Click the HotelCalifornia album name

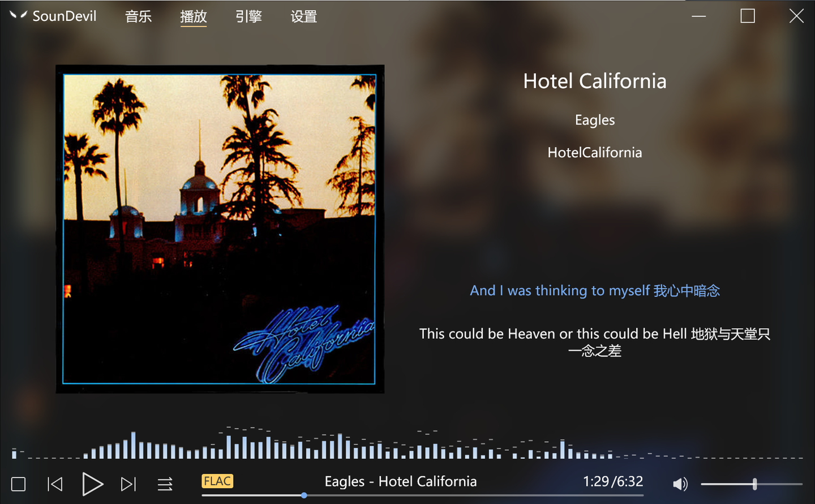pos(595,152)
